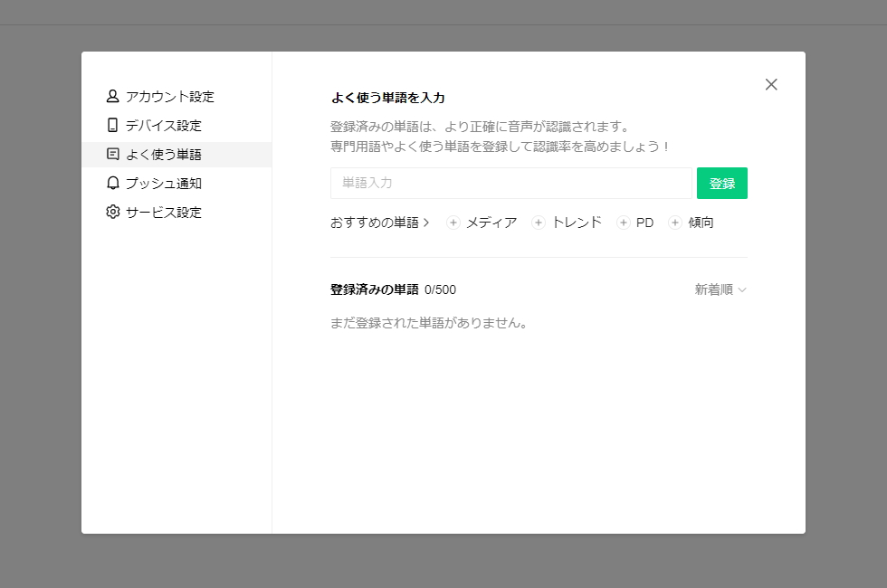Select the 傾向 suggested word label

coord(701,222)
